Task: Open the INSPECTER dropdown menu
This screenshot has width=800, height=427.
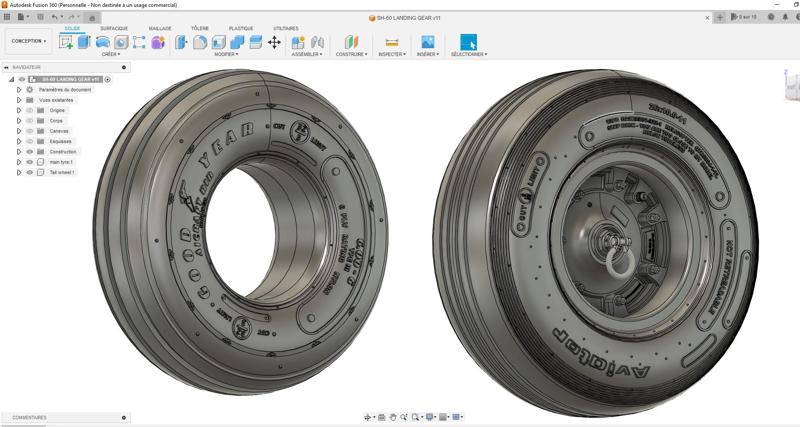Action: [392, 54]
